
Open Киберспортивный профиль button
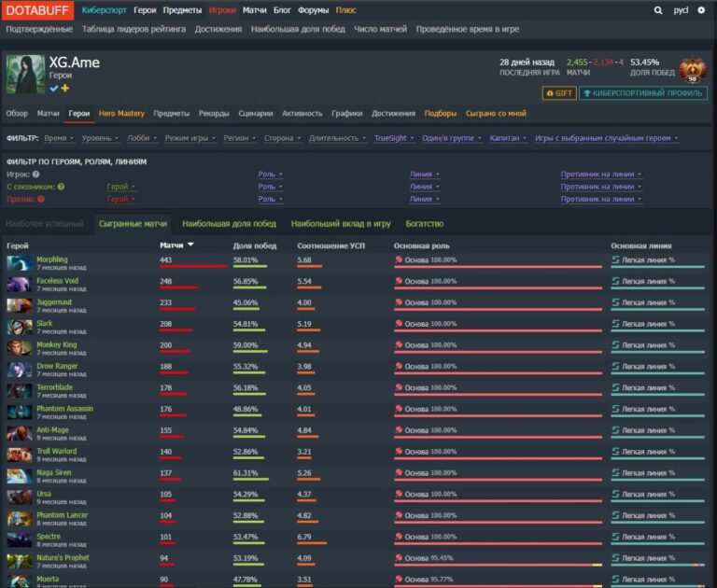(643, 93)
